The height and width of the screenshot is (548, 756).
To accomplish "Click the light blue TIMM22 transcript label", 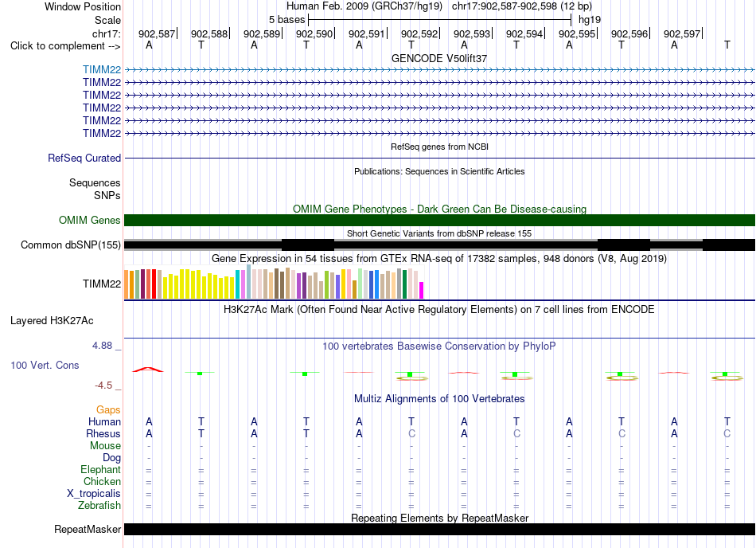I will [x=102, y=69].
